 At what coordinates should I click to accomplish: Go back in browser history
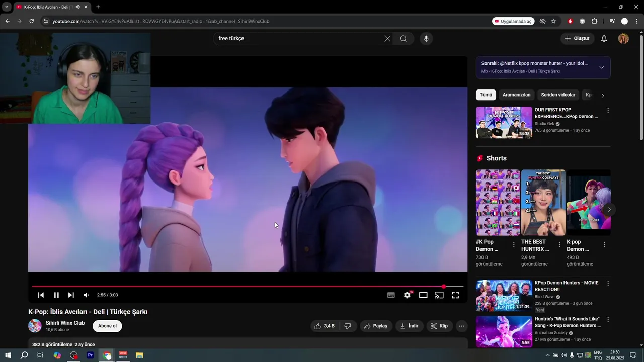click(x=7, y=21)
